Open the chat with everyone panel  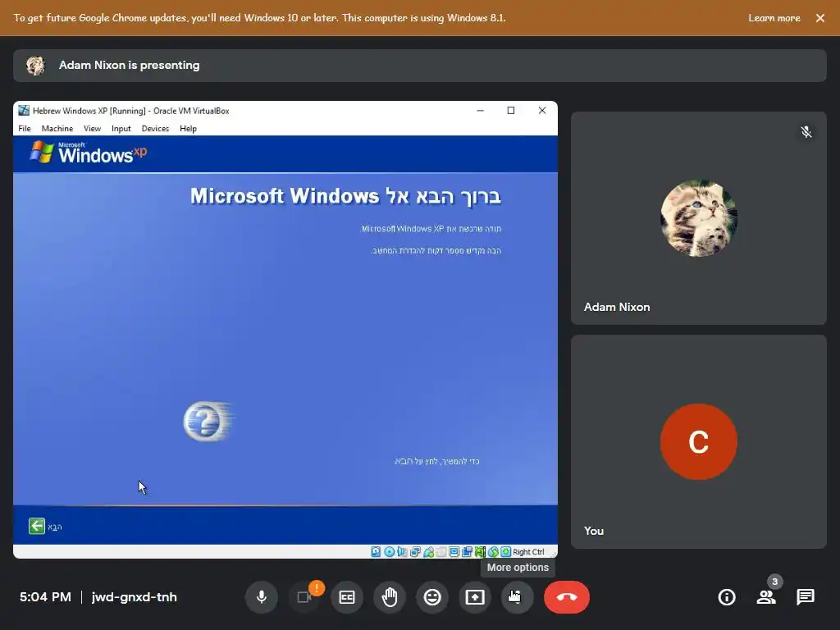coord(806,597)
